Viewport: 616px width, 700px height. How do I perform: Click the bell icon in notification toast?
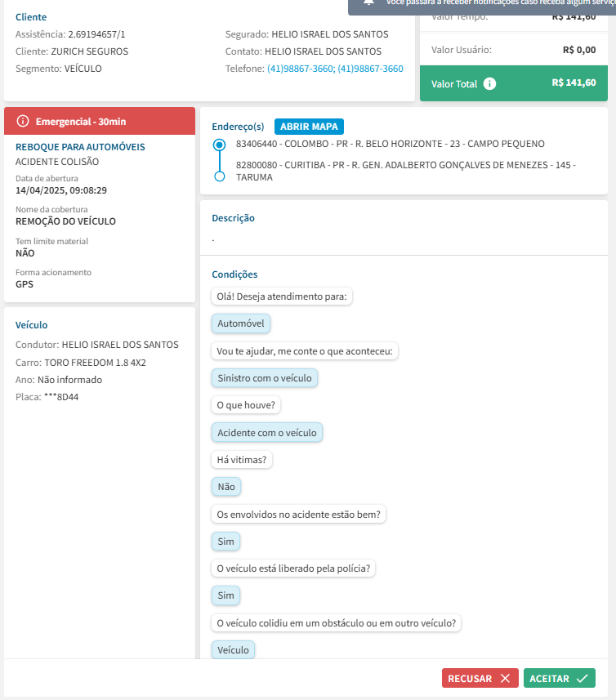point(369,2)
